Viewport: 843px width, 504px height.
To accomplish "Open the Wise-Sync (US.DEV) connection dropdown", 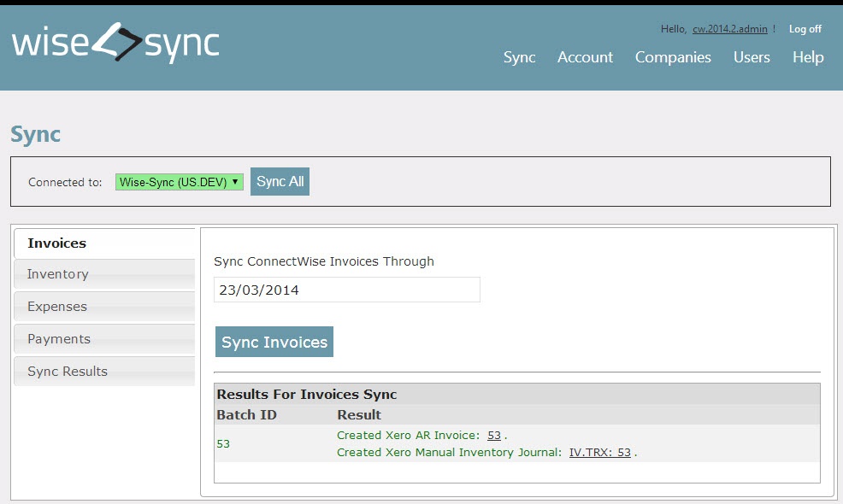I will point(179,182).
